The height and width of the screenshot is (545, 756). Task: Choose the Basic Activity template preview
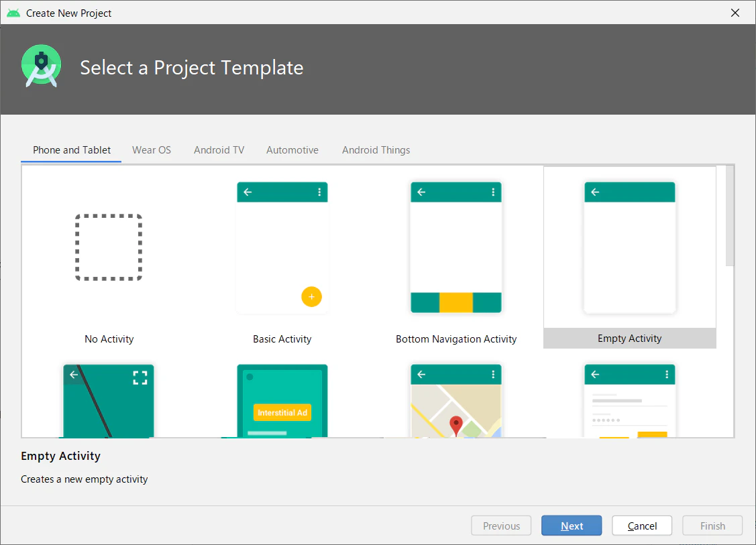(282, 247)
